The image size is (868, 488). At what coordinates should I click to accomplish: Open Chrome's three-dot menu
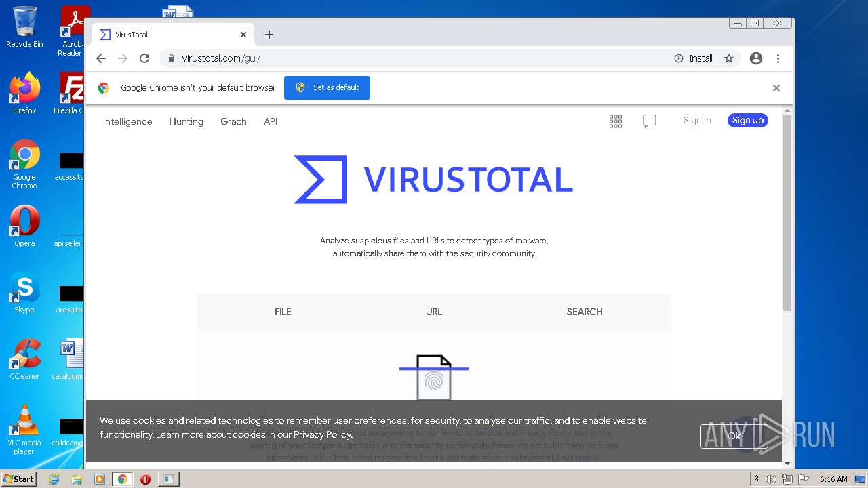click(778, 58)
